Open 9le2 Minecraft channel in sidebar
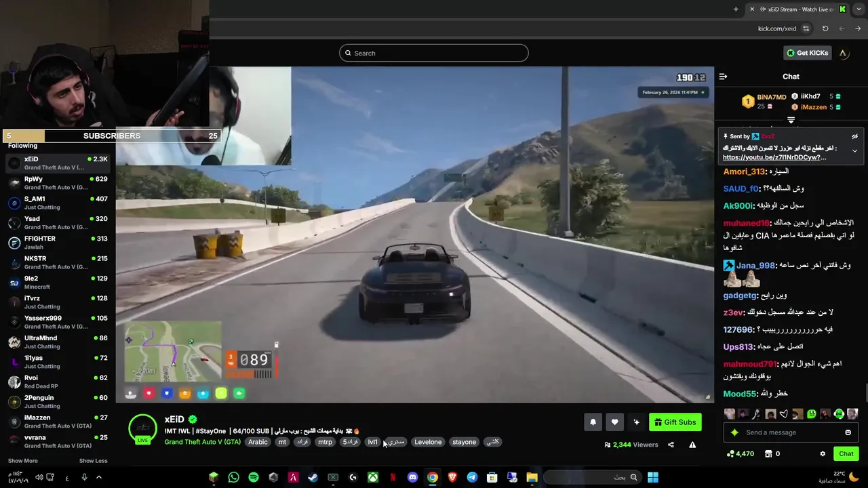 coord(58,282)
